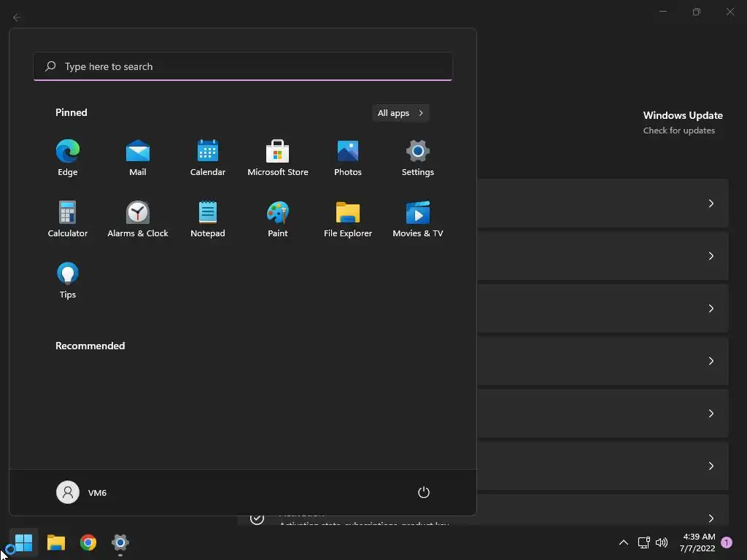Minimize the Settings window
Image resolution: width=747 pixels, height=560 pixels.
(x=662, y=12)
